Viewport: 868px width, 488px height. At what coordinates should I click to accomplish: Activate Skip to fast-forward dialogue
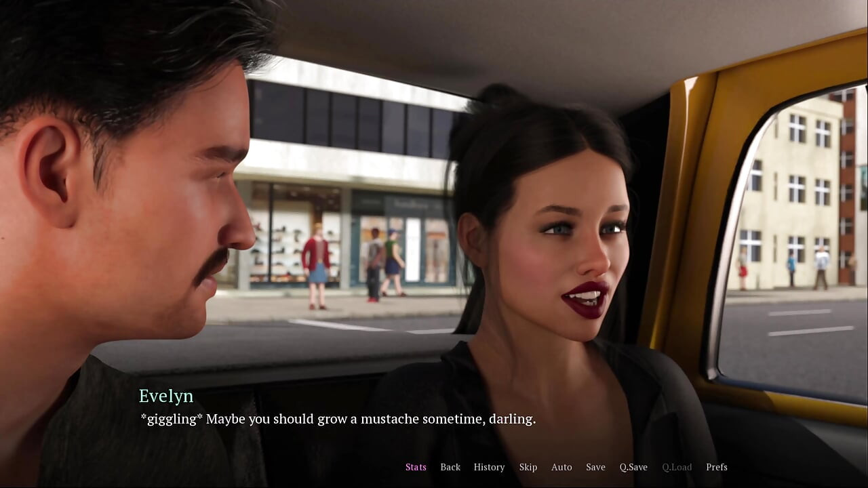528,467
